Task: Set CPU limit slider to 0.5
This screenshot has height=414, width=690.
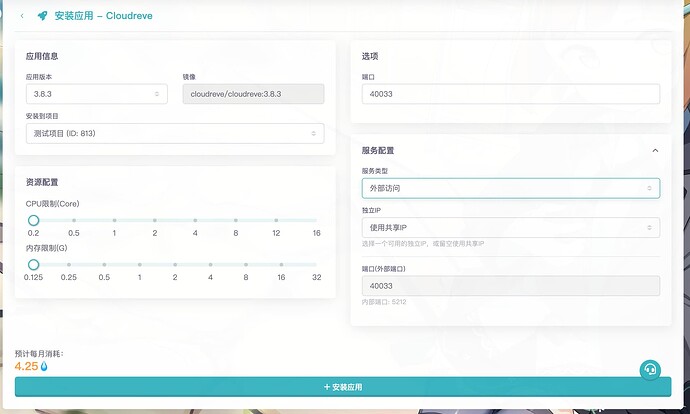Action: click(74, 220)
